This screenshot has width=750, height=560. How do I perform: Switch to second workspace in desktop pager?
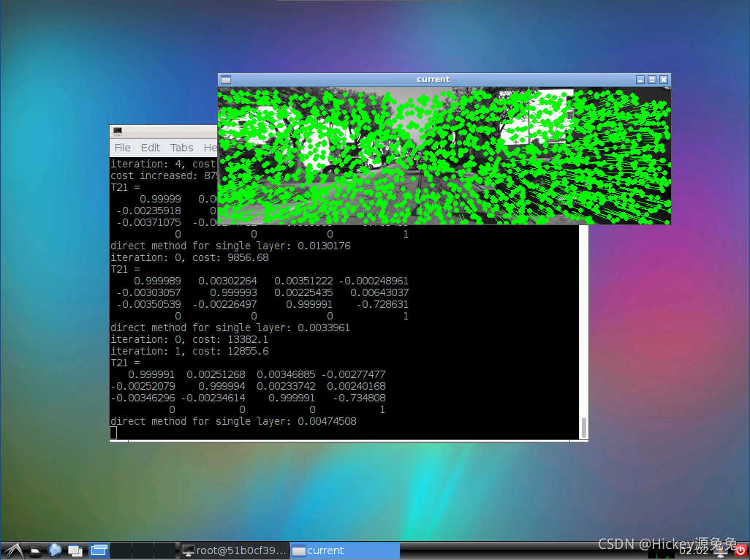tap(121, 550)
